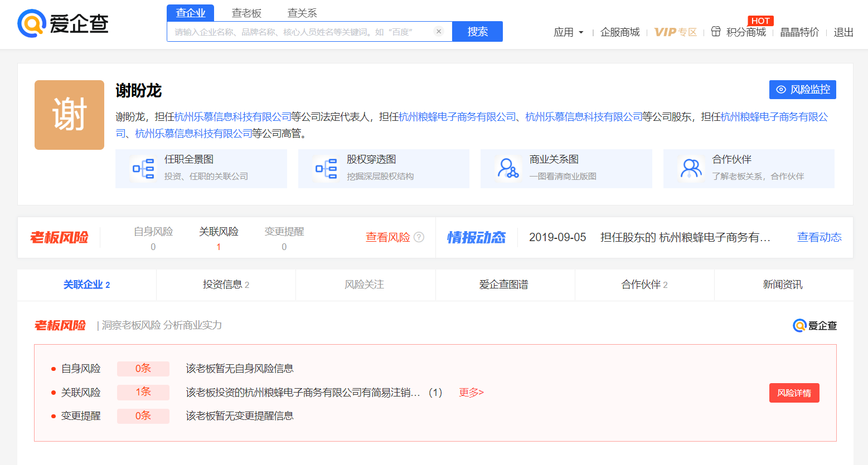
Task: Click the 查看动态 link
Action: pyautogui.click(x=819, y=237)
